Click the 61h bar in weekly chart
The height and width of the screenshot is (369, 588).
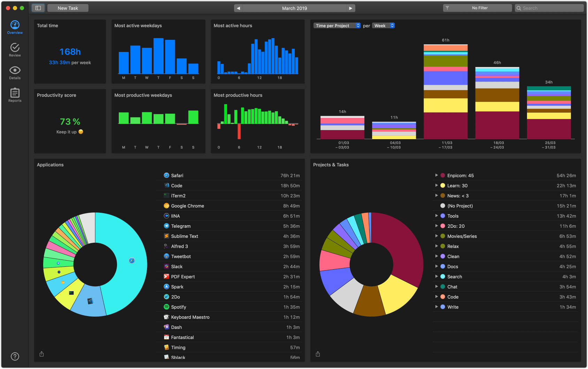446,92
